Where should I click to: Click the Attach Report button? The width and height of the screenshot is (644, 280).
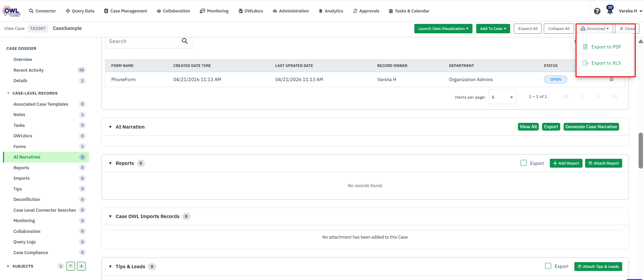(x=604, y=163)
